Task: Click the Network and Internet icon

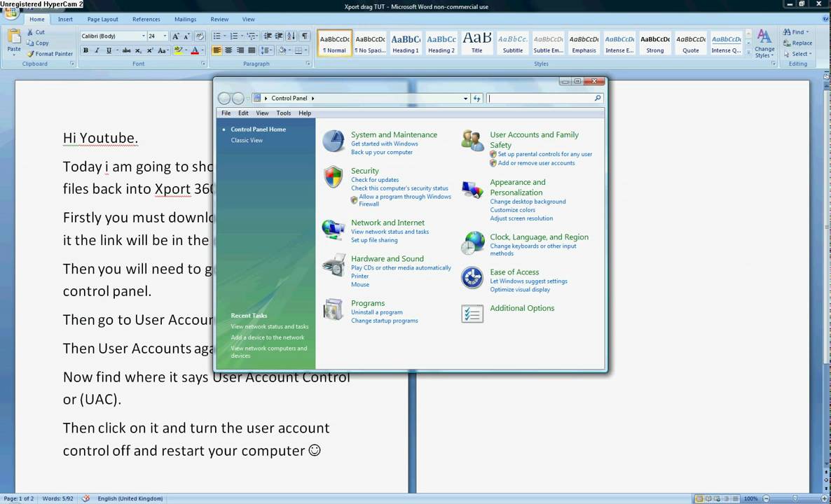Action: coord(334,229)
